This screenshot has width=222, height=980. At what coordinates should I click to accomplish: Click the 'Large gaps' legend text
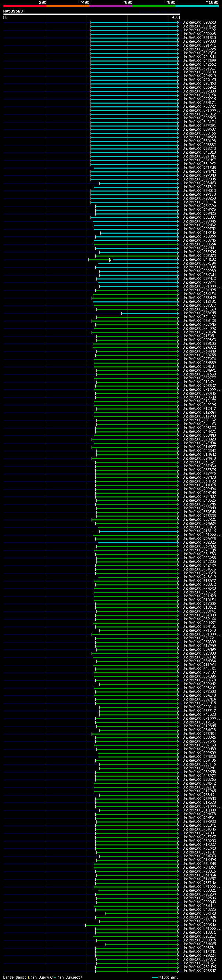tap(15, 977)
